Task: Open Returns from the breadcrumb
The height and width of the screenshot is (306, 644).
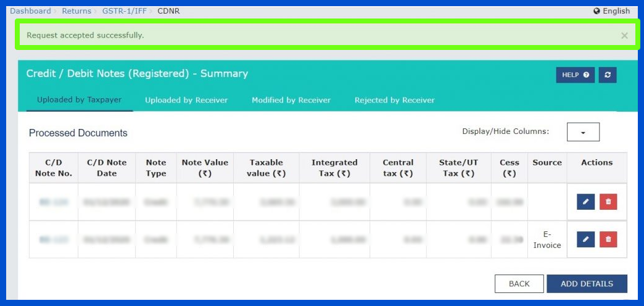Action: click(x=76, y=11)
